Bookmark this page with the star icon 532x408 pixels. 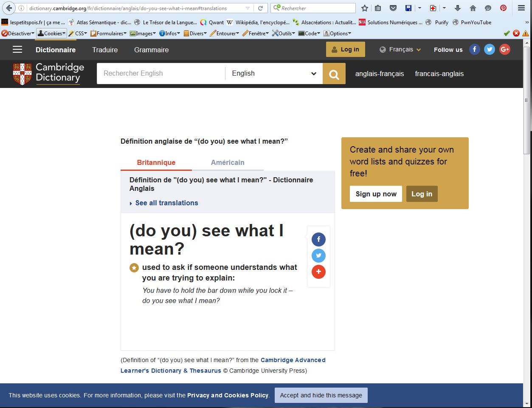364,8
